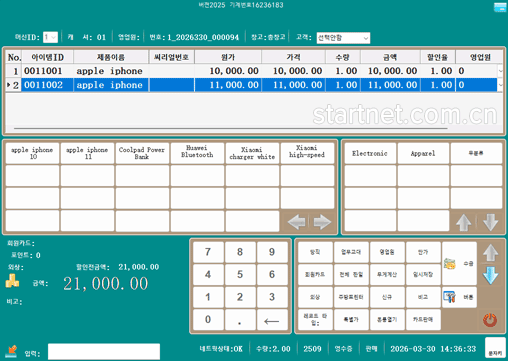The width and height of the screenshot is (508, 361).
Task: Open the button settings tools icon
Action: coord(459,297)
